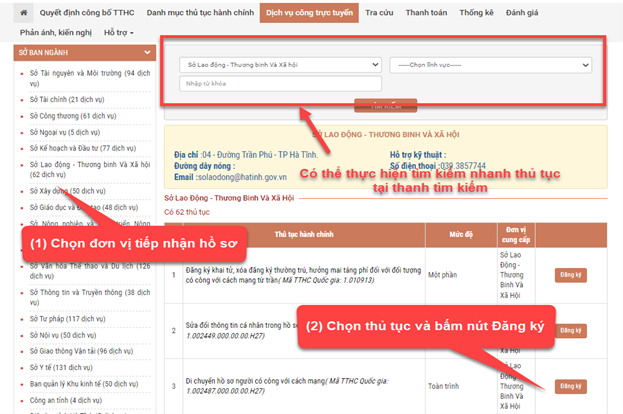
Task: Open Quyết định công bố TTHC menu
Action: pyautogui.click(x=87, y=13)
